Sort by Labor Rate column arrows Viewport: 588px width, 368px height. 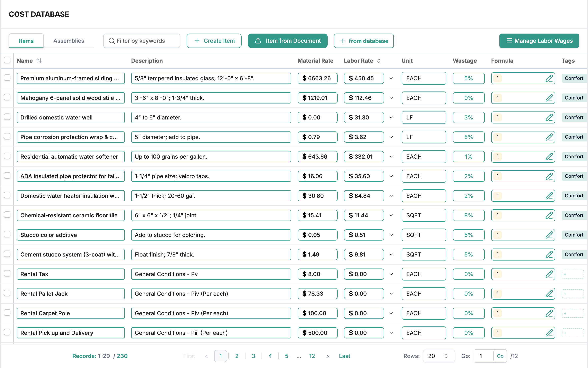click(x=379, y=61)
